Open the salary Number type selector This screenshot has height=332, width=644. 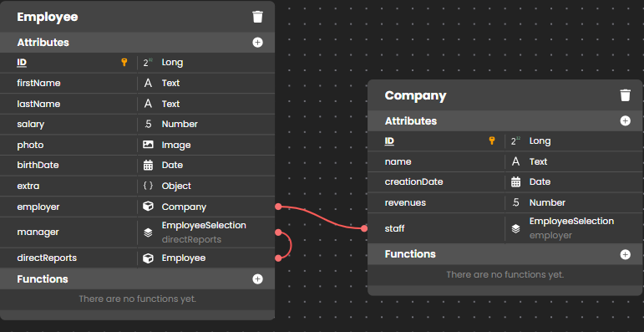[205, 125]
